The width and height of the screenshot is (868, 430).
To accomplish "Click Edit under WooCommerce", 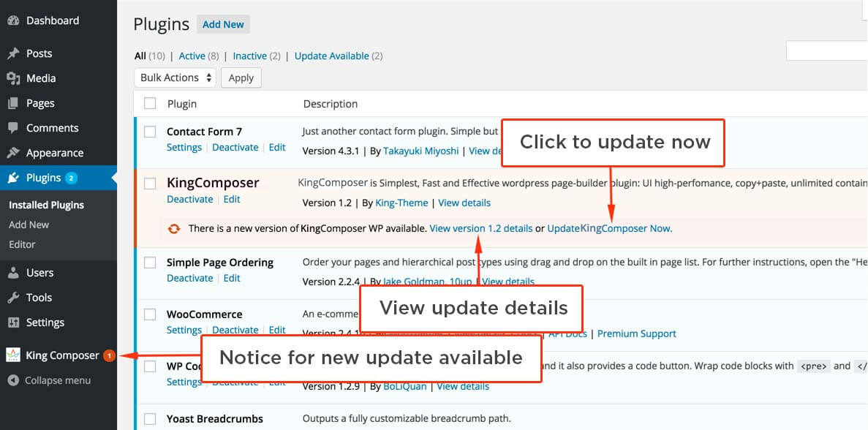I will (277, 330).
